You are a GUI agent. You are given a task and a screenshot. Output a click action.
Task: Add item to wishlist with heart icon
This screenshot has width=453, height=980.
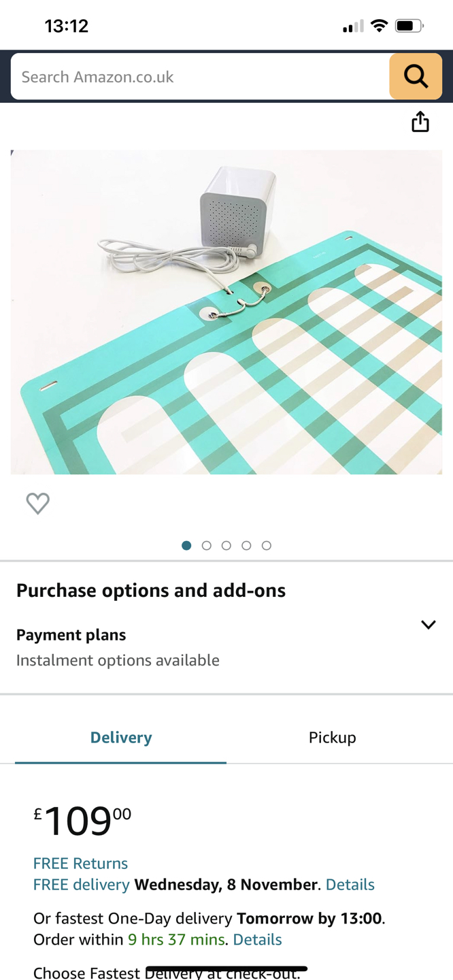37,504
